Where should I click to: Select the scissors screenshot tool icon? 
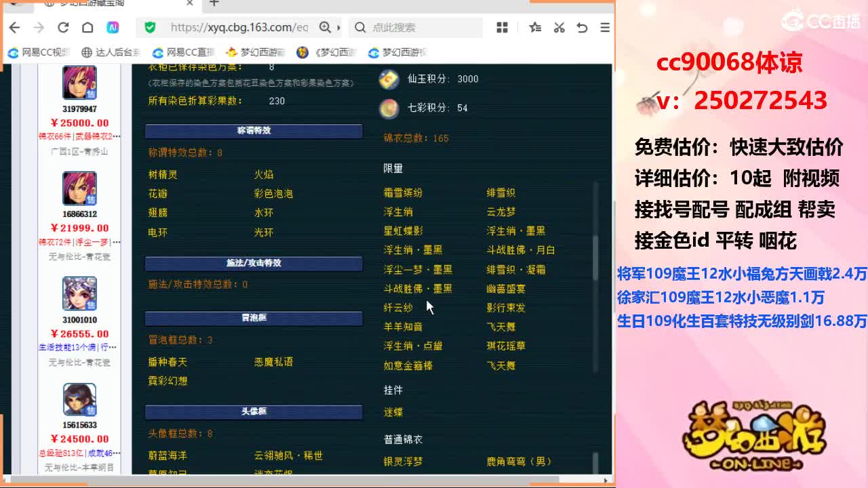559,27
